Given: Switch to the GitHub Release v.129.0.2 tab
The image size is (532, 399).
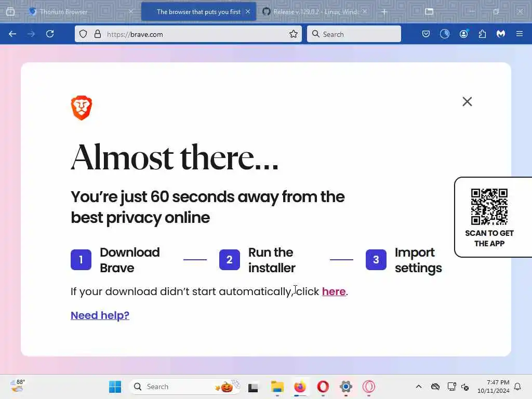Looking at the screenshot, I should pyautogui.click(x=315, y=11).
